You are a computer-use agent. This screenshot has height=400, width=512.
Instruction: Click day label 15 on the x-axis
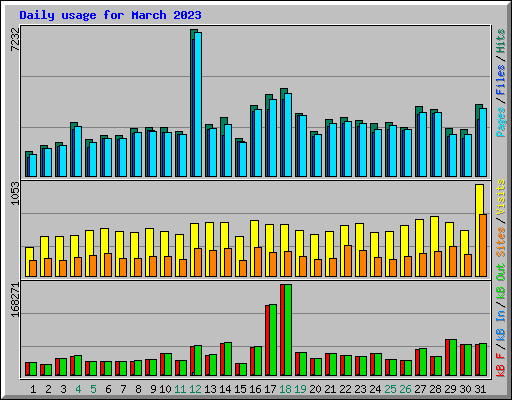pos(240,389)
